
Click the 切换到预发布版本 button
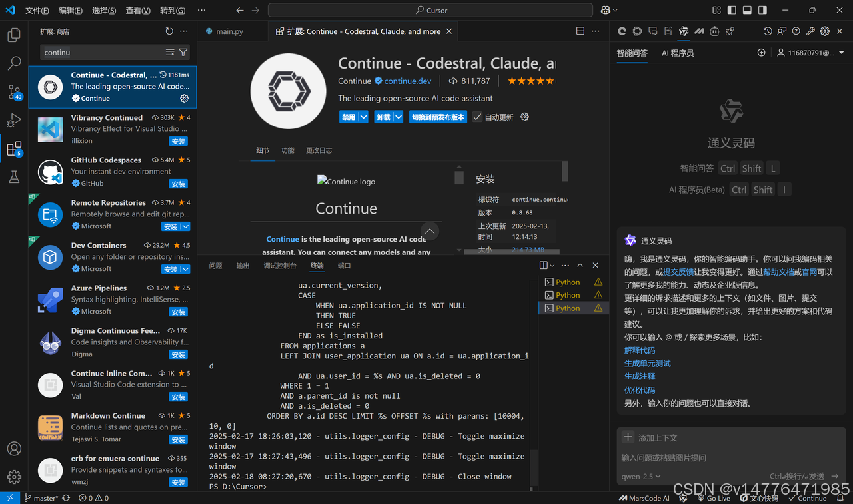pos(438,117)
